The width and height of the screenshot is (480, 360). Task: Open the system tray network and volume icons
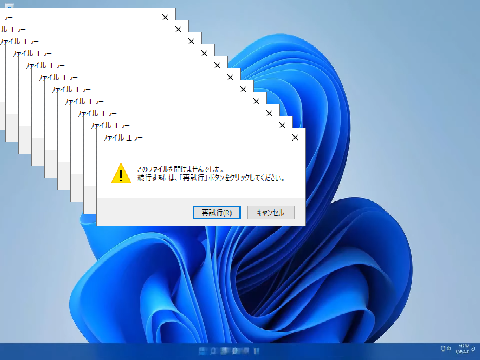pos(446,349)
